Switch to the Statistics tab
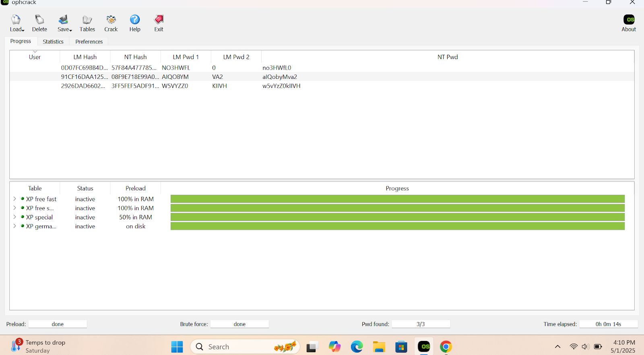644x355 pixels. (53, 41)
